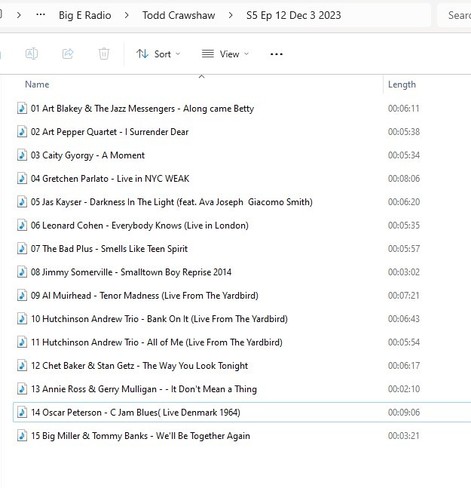Select file '10 Hutchinson Andrew Trio - Bank On It'
This screenshot has height=488, width=471.
coord(159,319)
